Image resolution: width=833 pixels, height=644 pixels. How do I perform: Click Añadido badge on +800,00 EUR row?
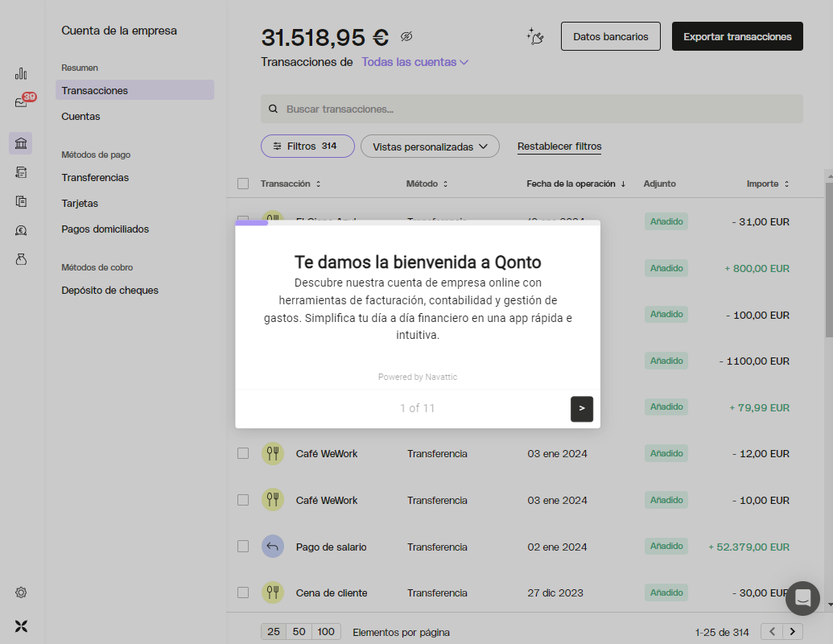pyautogui.click(x=666, y=268)
